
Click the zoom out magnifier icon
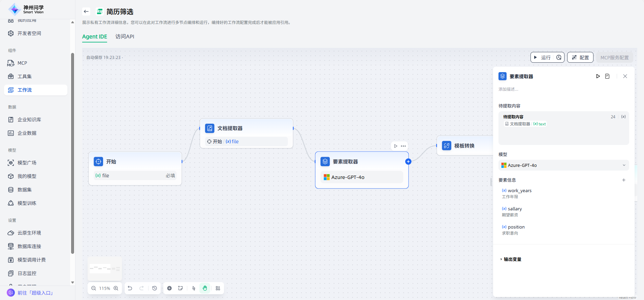coord(94,288)
